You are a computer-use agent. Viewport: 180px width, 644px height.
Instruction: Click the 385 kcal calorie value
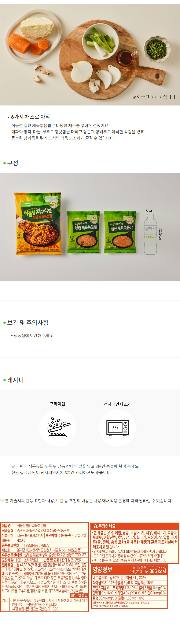158,571
